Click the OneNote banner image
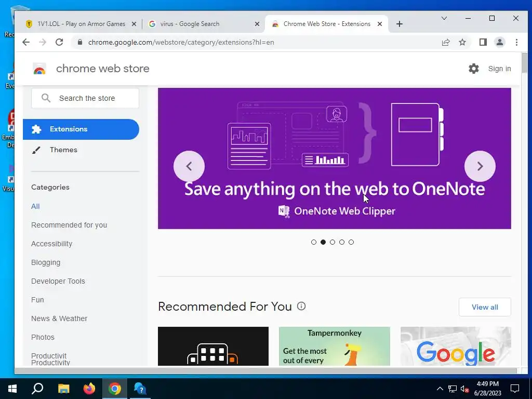 (334, 158)
